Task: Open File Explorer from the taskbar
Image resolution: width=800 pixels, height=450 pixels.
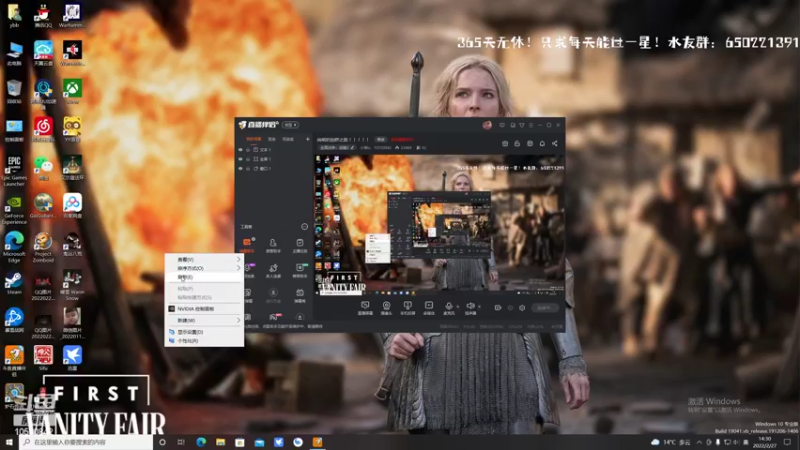Action: coord(220,442)
